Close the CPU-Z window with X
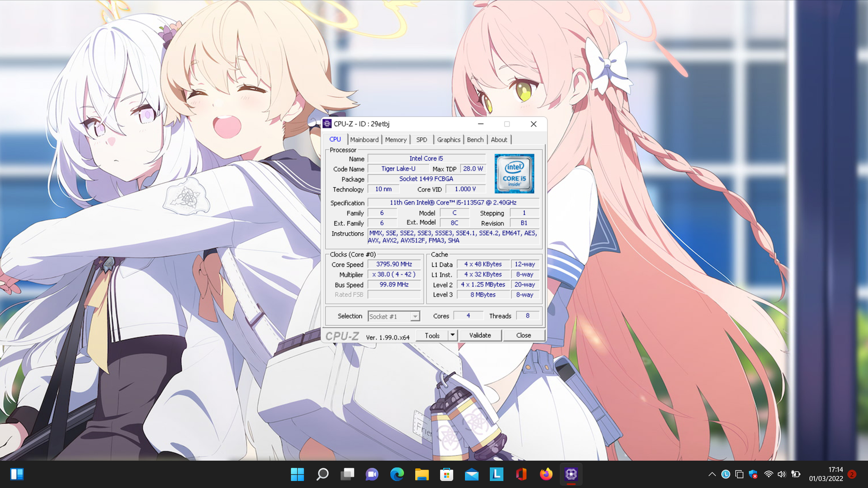Image resolution: width=868 pixels, height=488 pixels. click(x=533, y=124)
